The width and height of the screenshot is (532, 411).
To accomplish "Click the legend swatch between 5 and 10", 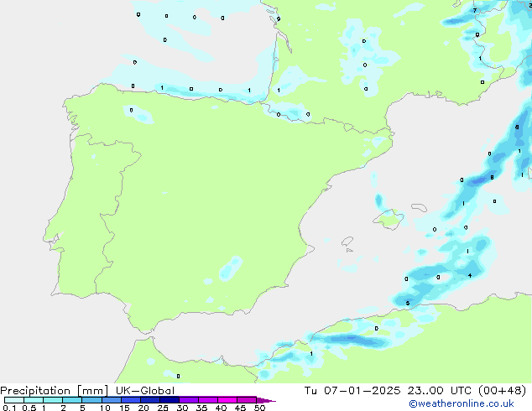I will [x=91, y=400].
